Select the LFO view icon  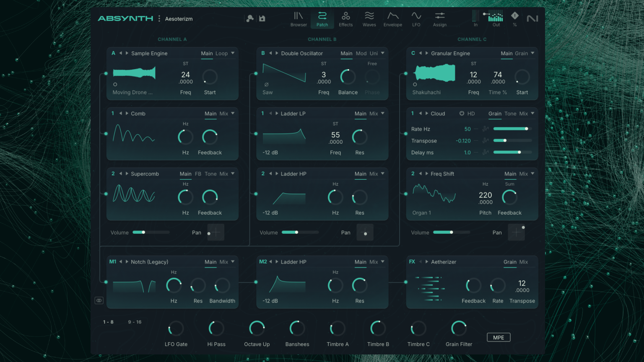tap(416, 18)
